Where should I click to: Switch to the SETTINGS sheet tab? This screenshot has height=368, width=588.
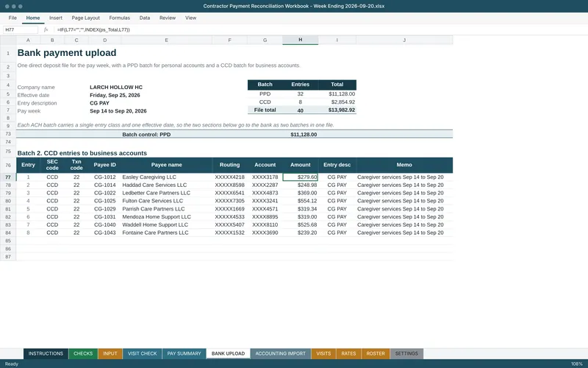tap(406, 353)
